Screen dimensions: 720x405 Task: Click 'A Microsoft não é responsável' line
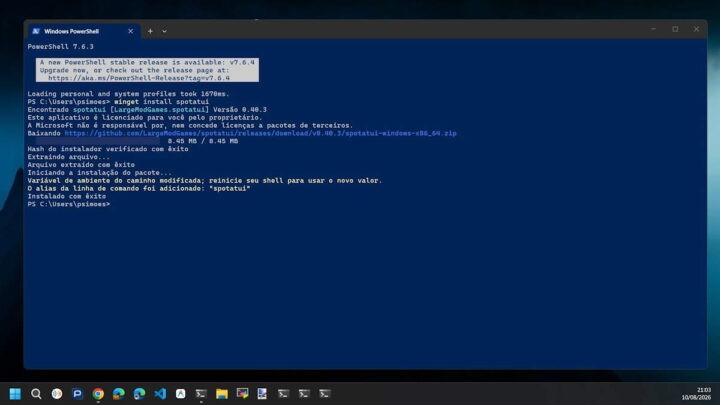tap(190, 125)
